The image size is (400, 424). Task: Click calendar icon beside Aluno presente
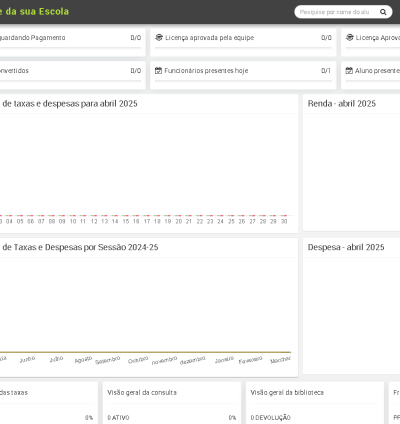(x=349, y=71)
